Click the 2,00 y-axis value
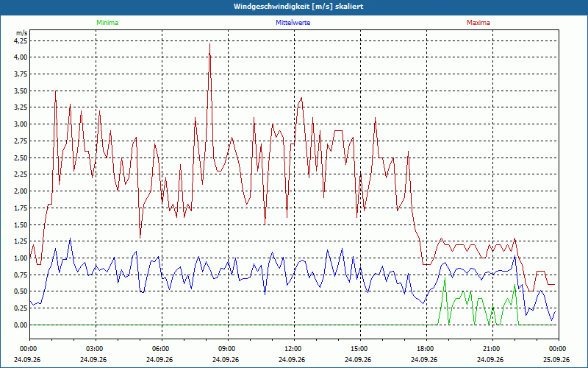Screen dimensions: 588x368 pos(21,191)
